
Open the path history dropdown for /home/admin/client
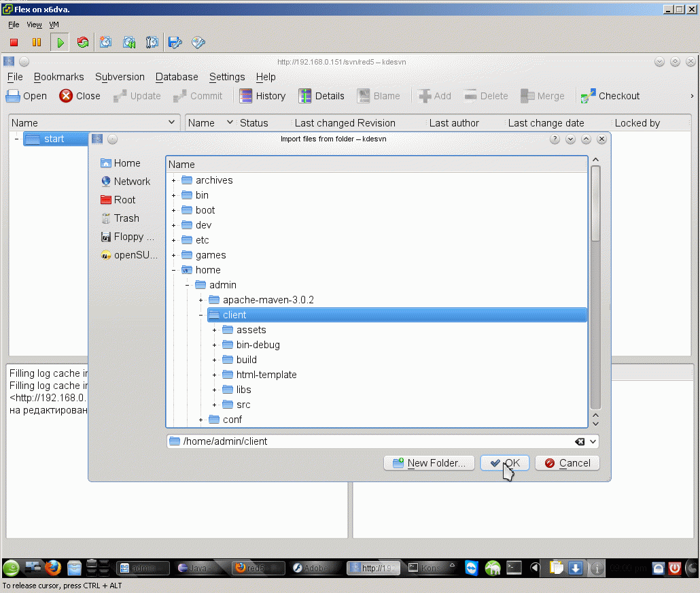pyautogui.click(x=593, y=441)
